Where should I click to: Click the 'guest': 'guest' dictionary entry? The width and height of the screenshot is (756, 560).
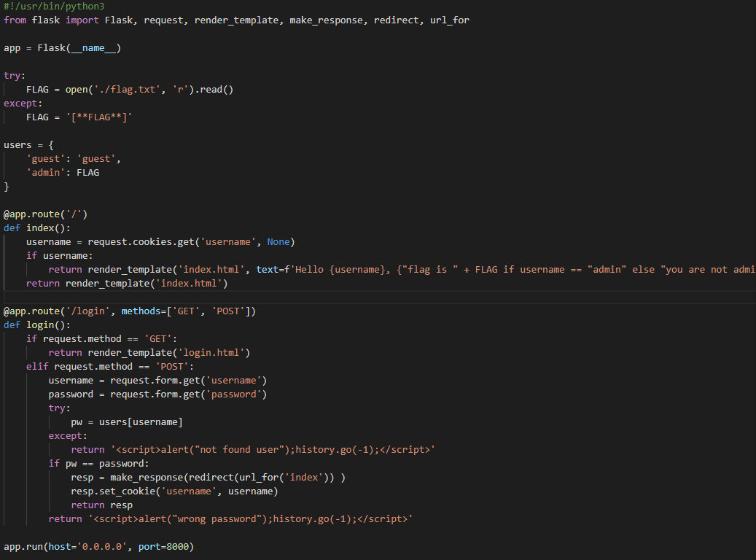click(74, 159)
